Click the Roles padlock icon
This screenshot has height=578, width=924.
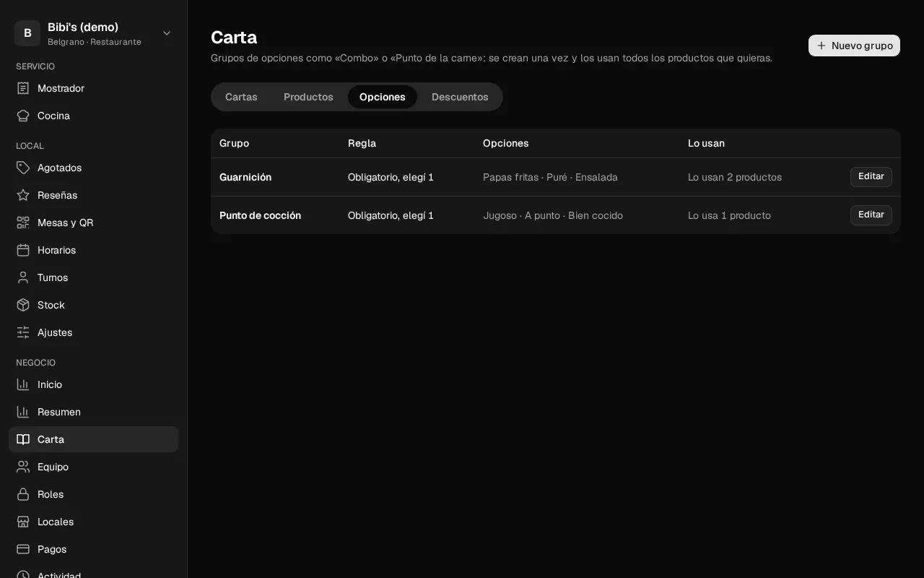pyautogui.click(x=23, y=494)
